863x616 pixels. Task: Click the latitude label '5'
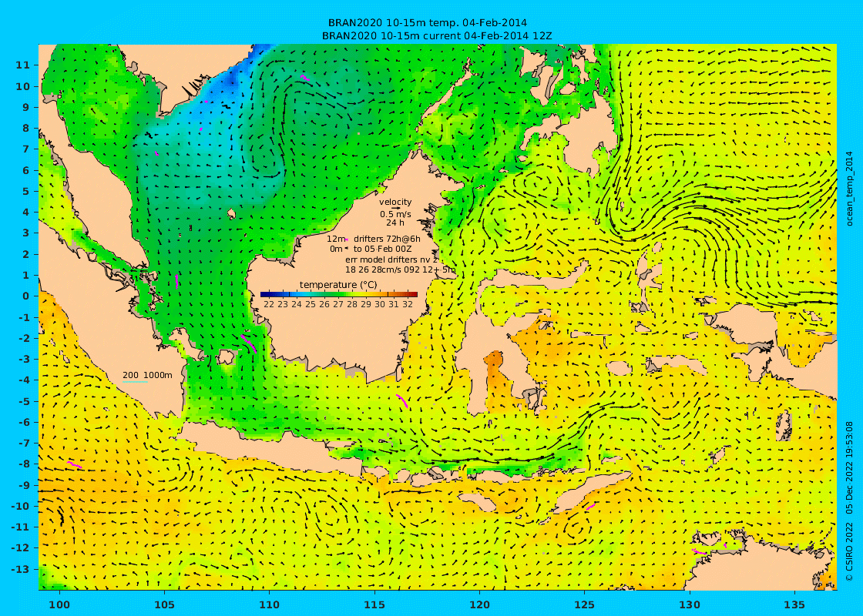[x=26, y=192]
